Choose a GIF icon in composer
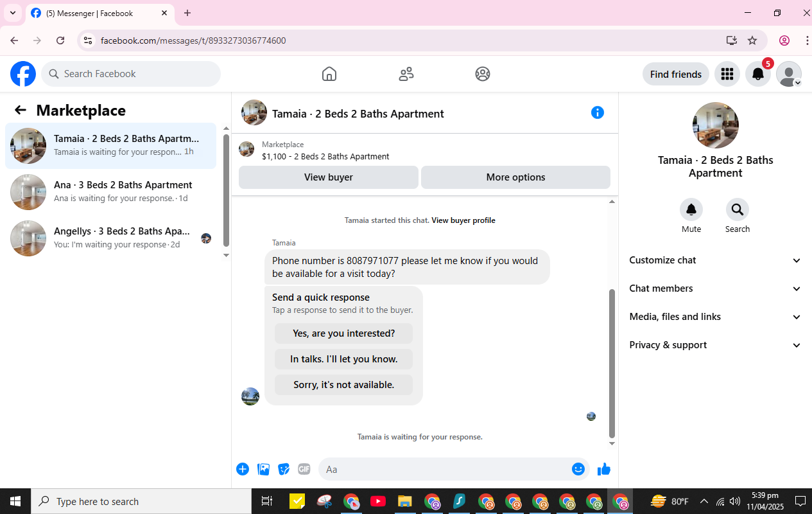 [304, 469]
